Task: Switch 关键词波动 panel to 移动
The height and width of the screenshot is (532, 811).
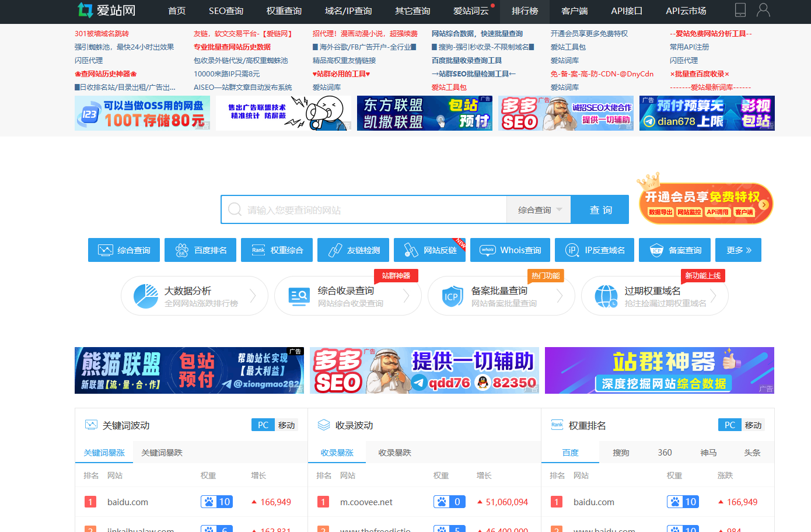Action: 286,425
